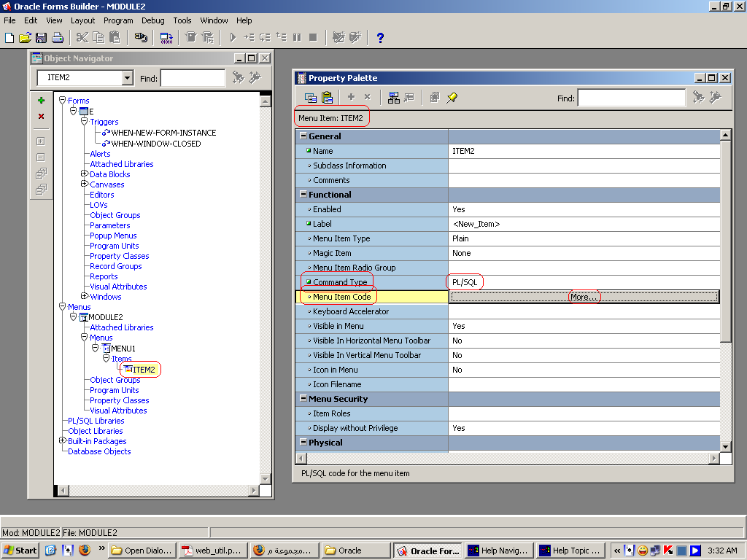This screenshot has width=747, height=560.
Task: Click the green Create plus icon
Action: click(41, 101)
